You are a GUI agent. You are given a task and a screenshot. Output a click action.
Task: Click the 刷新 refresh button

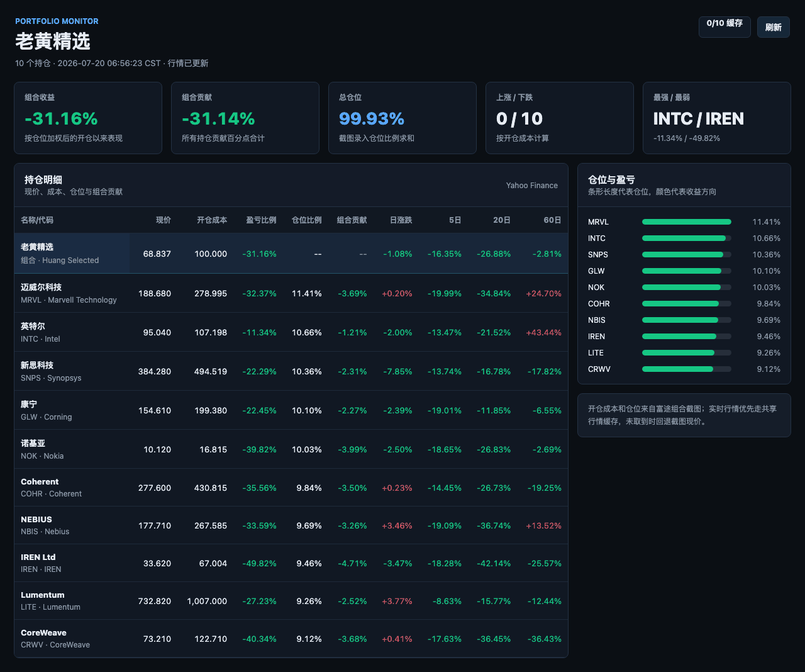coord(773,27)
